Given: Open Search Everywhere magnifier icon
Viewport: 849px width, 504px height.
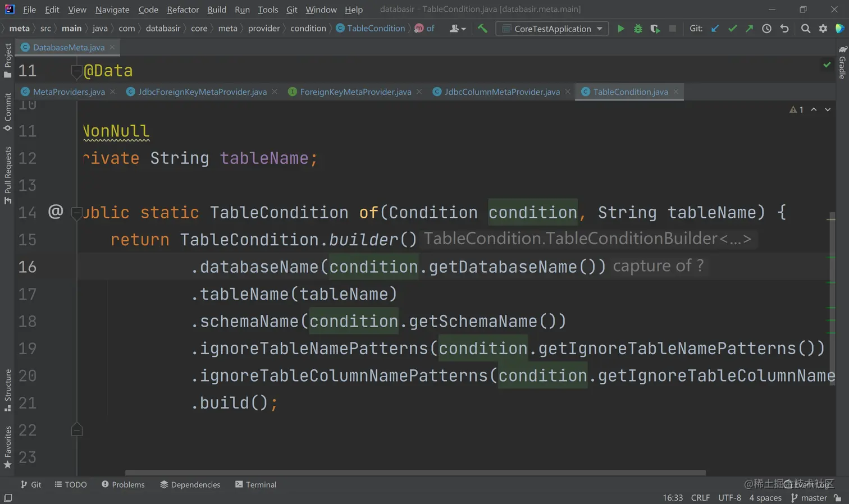Looking at the screenshot, I should [806, 29].
